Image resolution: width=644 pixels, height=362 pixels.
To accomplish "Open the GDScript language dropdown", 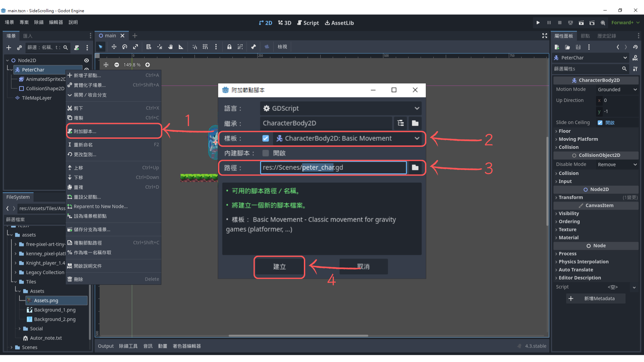I will click(x=340, y=108).
